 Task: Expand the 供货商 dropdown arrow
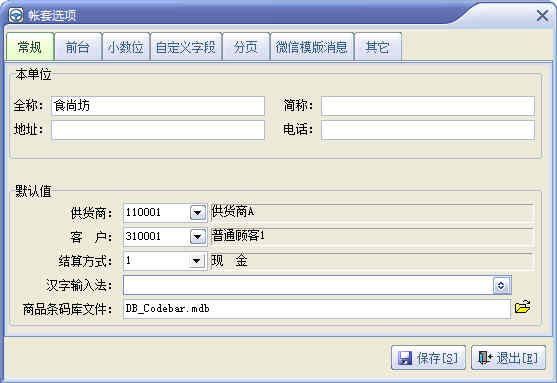pyautogui.click(x=198, y=213)
